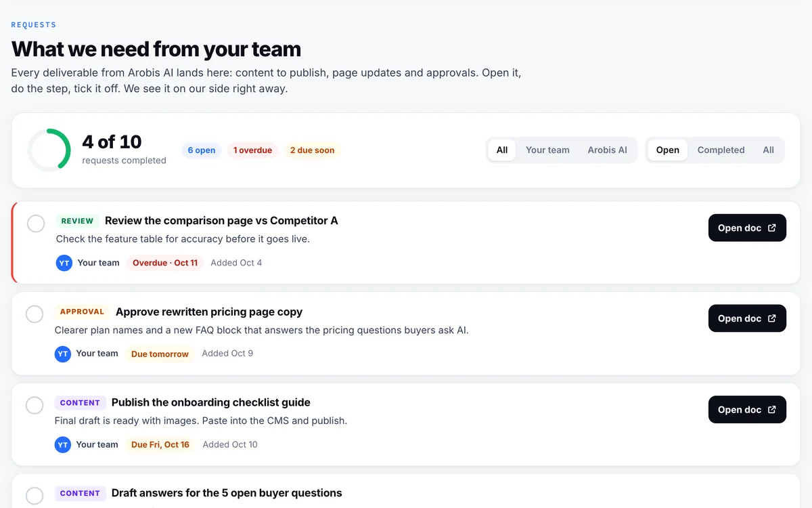Viewport: 812px width, 508px height.
Task: Click the 'What we need from your team' heading
Action: (x=156, y=49)
